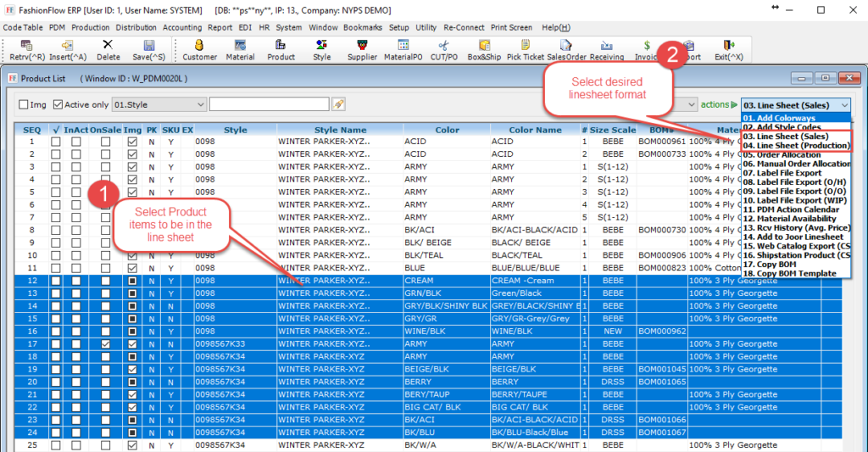The image size is (868, 452).
Task: Open the CUT/PO scissors icon
Action: [x=443, y=45]
